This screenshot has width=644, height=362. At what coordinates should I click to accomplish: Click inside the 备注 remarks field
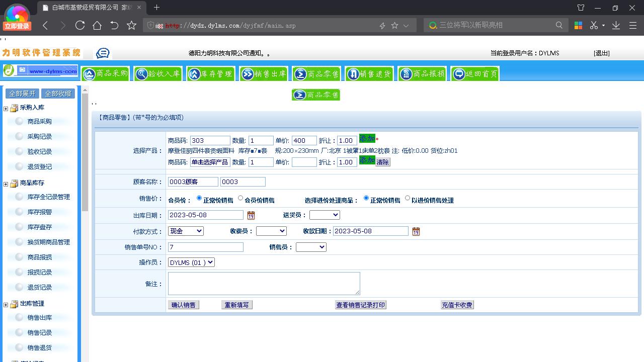264,283
